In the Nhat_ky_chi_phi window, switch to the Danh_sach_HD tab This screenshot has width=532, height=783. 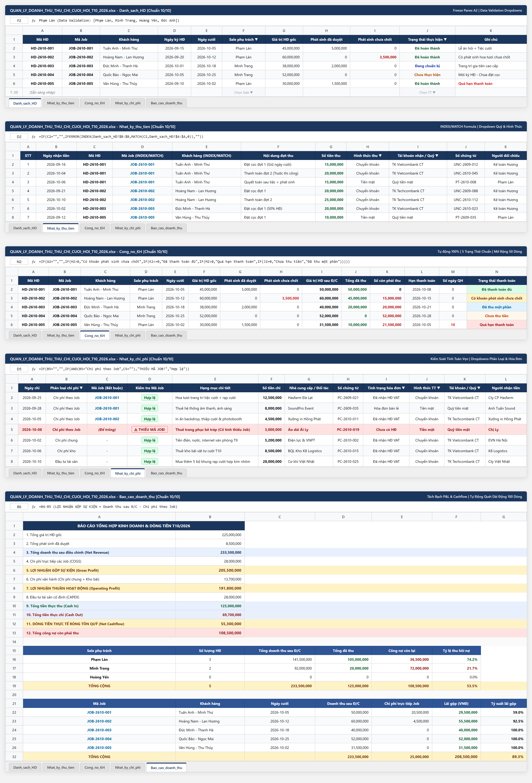coord(25,473)
